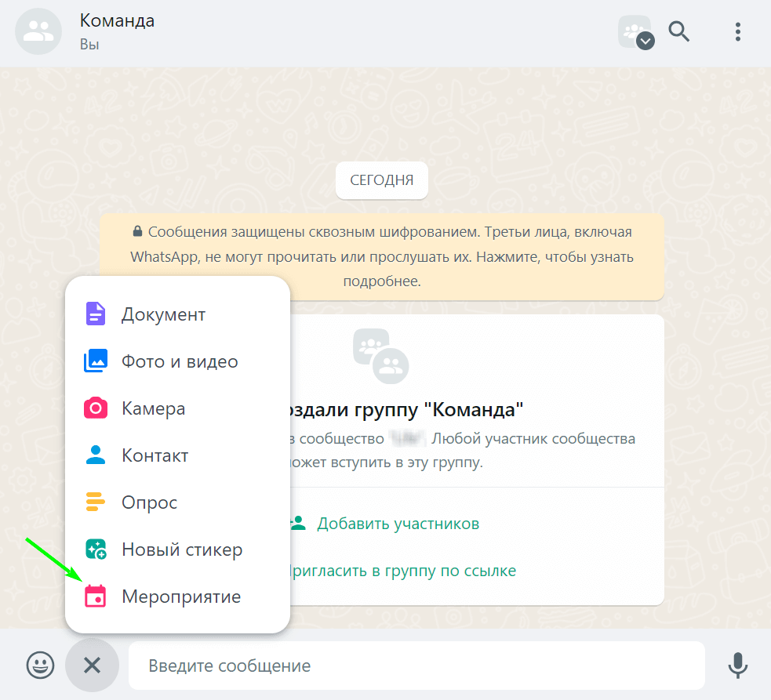Choose Контакт from attachment menu
Image resolution: width=771 pixels, height=700 pixels.
177,455
